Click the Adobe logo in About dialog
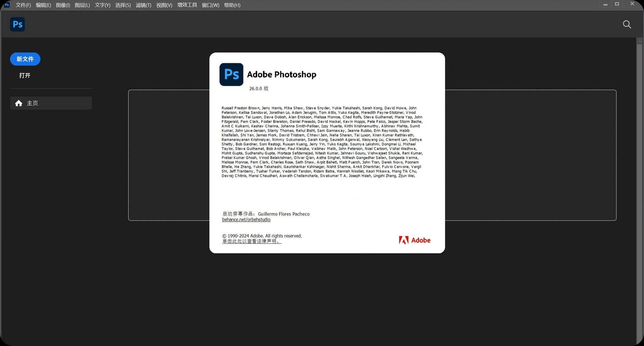The image size is (644, 346). (414, 240)
